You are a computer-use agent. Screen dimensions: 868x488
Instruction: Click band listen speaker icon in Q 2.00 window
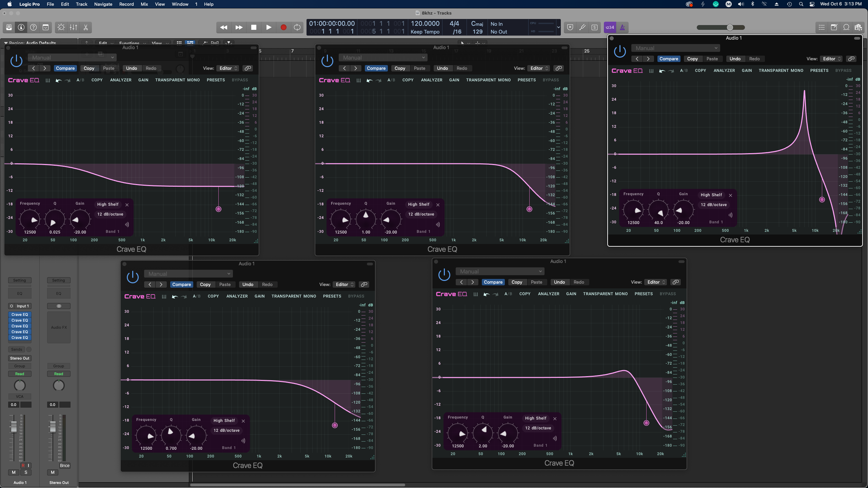pyautogui.click(x=555, y=438)
